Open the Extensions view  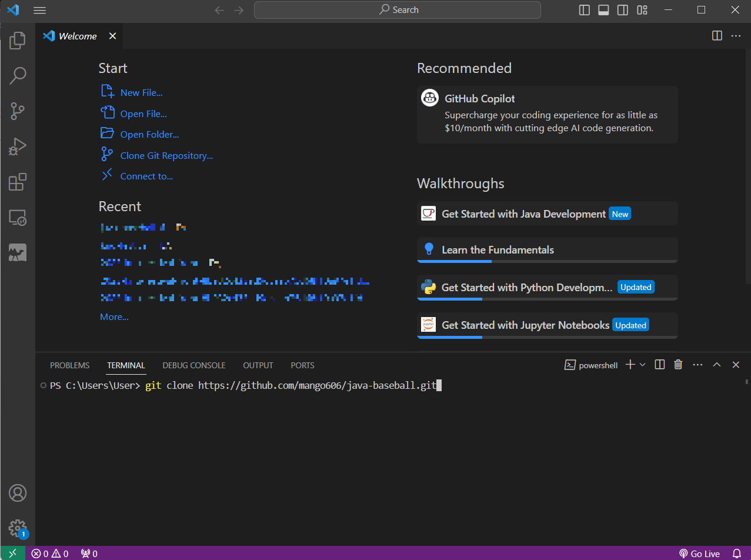(x=18, y=182)
